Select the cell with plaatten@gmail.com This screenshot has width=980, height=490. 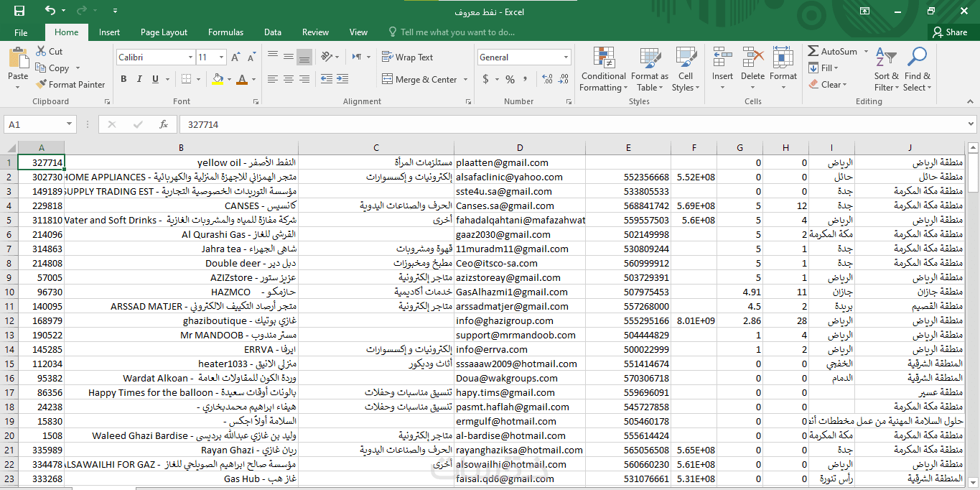point(519,162)
